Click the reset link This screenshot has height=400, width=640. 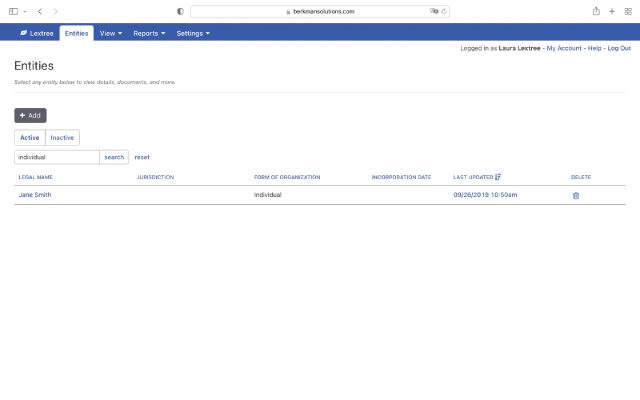point(142,157)
